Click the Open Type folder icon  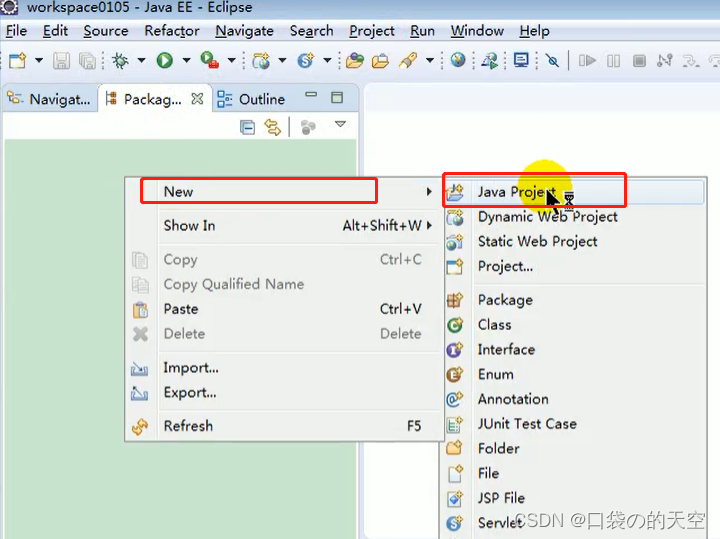[355, 61]
